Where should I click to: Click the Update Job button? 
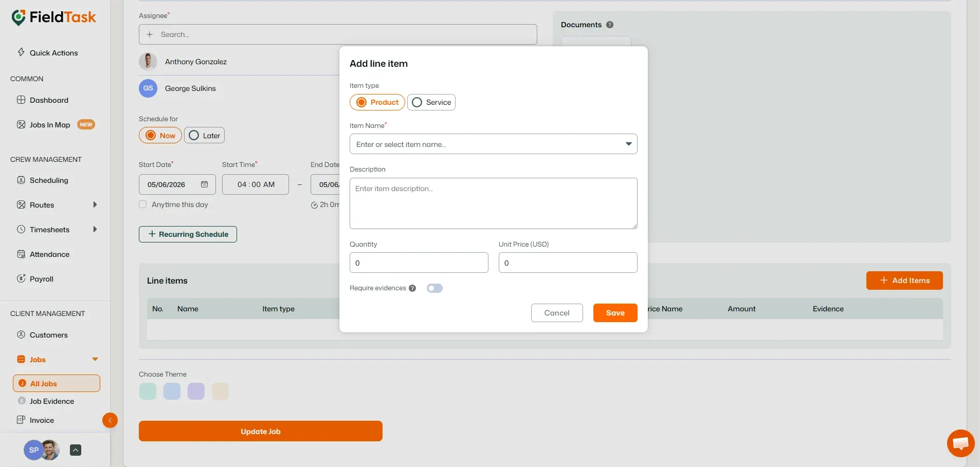pyautogui.click(x=261, y=431)
